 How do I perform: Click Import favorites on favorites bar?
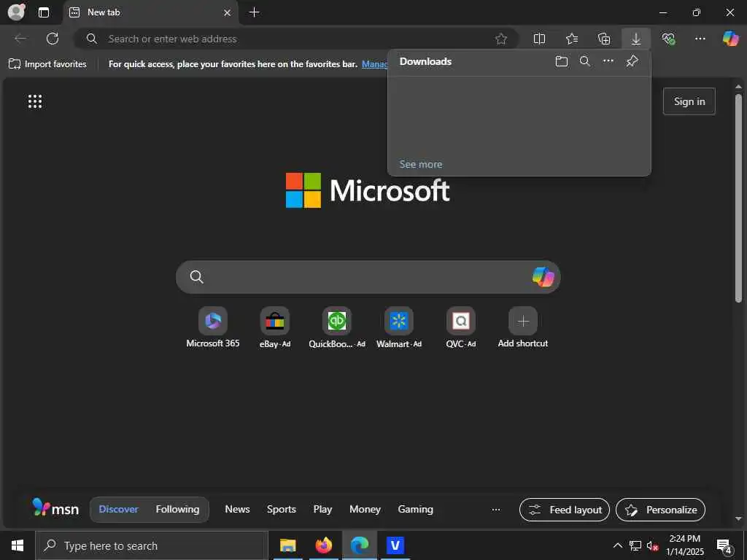(47, 64)
